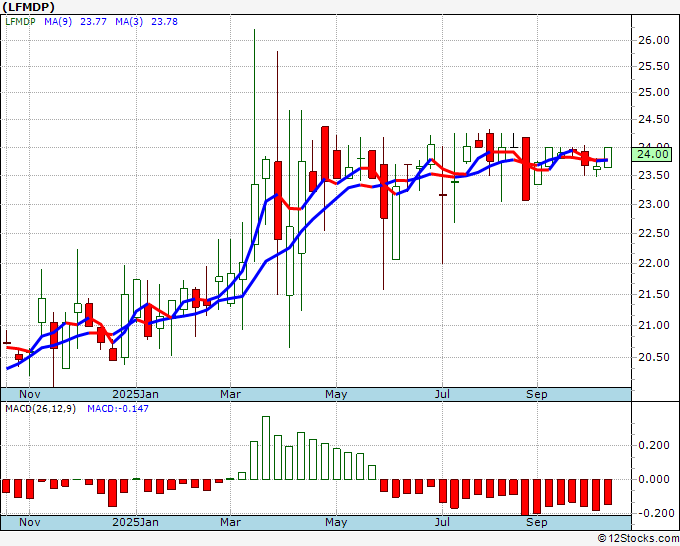Click the 21.00 price axis label
This screenshot has width=680, height=546.
(654, 325)
